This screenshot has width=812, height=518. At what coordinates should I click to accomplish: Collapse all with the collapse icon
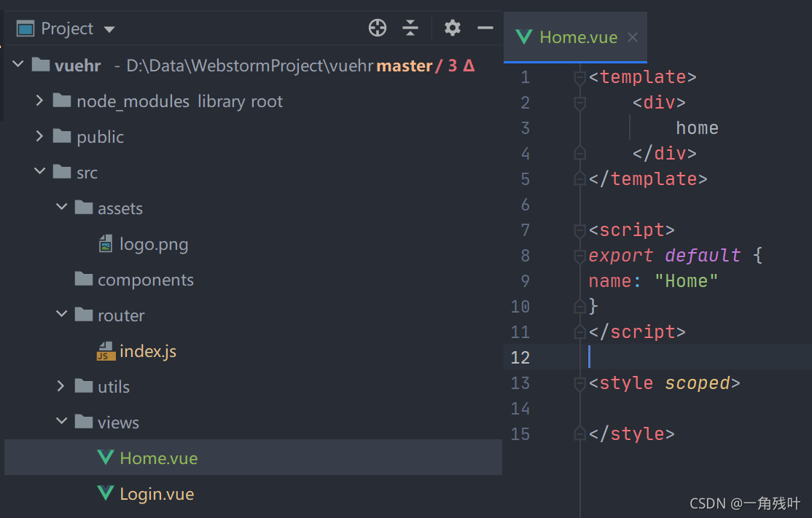point(410,28)
